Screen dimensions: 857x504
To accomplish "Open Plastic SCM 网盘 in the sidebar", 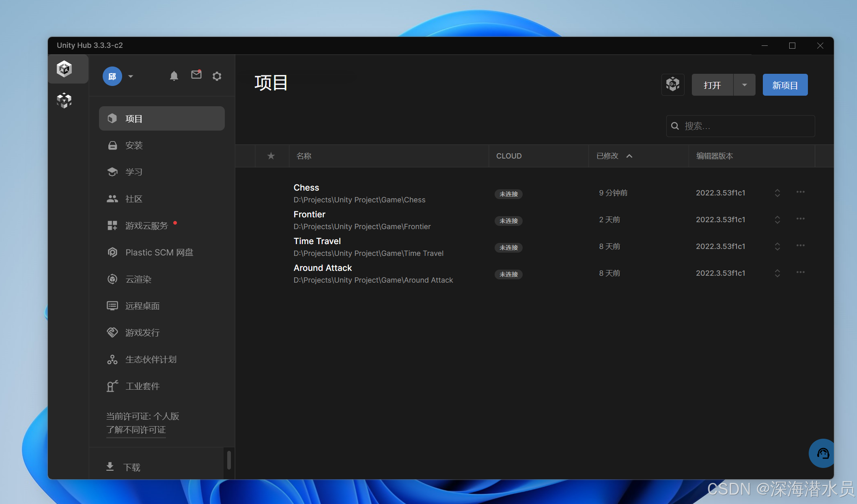I will click(159, 252).
